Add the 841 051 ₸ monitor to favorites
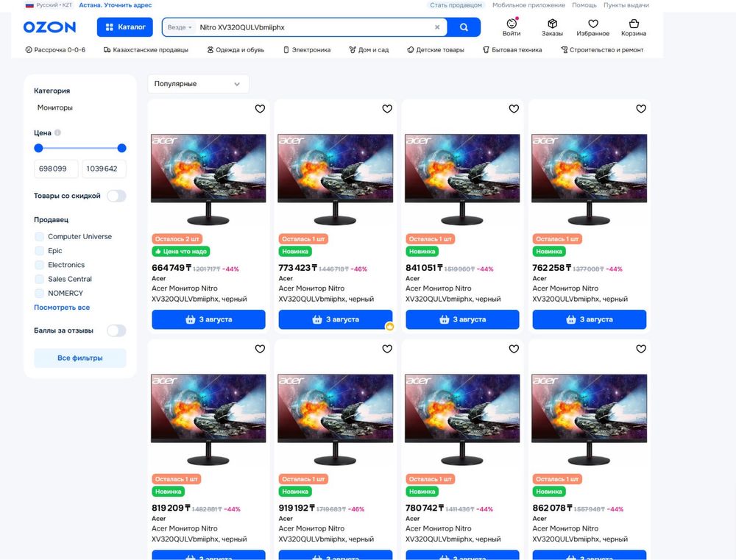 coord(514,109)
